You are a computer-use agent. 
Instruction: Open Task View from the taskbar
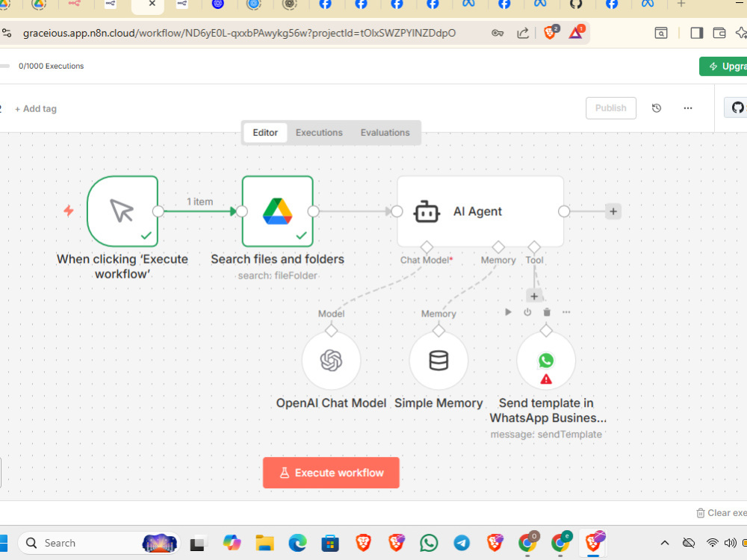click(197, 544)
